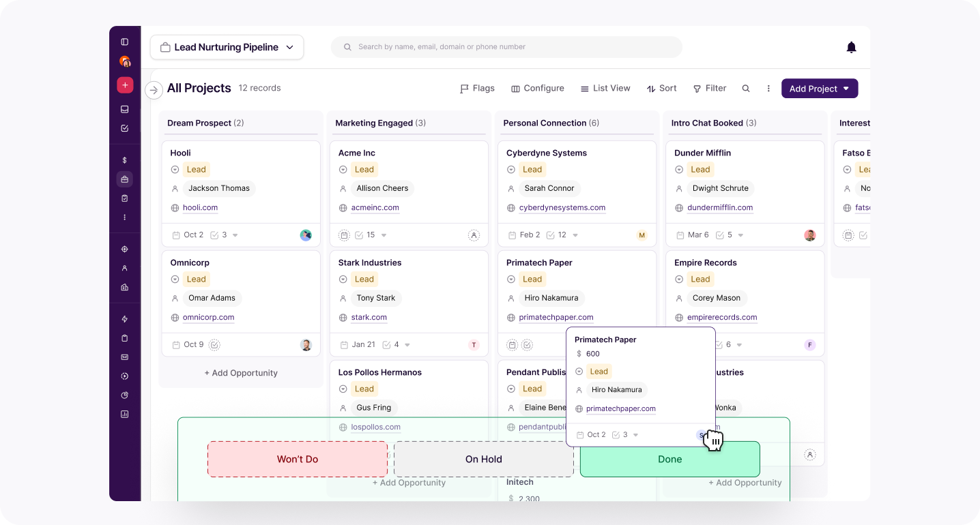
Task: Click the search magnifier icon in toolbar
Action: point(746,89)
